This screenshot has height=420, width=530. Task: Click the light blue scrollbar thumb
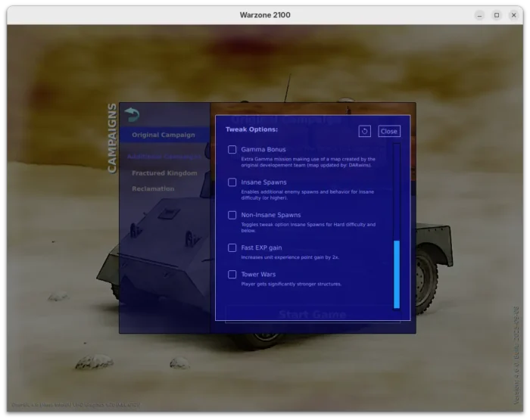tap(397, 274)
